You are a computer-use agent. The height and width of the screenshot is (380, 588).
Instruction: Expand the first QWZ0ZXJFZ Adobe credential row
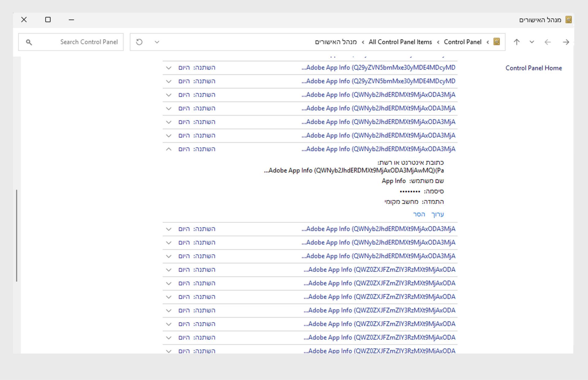(x=168, y=270)
